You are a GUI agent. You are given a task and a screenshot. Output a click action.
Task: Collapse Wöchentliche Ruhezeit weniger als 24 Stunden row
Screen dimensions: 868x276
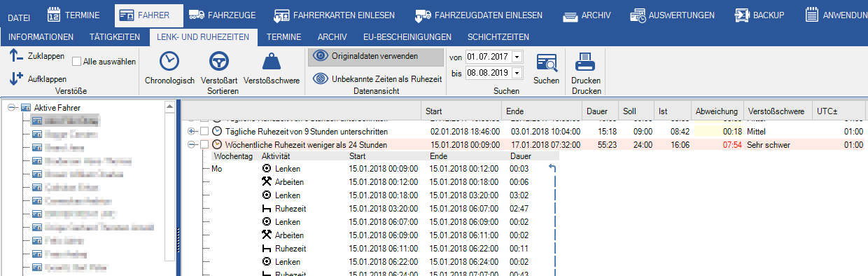tap(192, 144)
